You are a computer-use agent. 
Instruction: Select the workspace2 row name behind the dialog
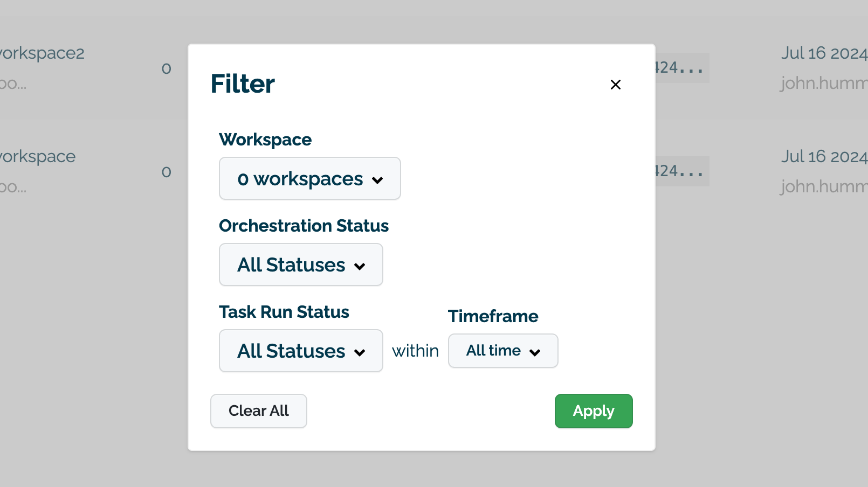[x=42, y=53]
